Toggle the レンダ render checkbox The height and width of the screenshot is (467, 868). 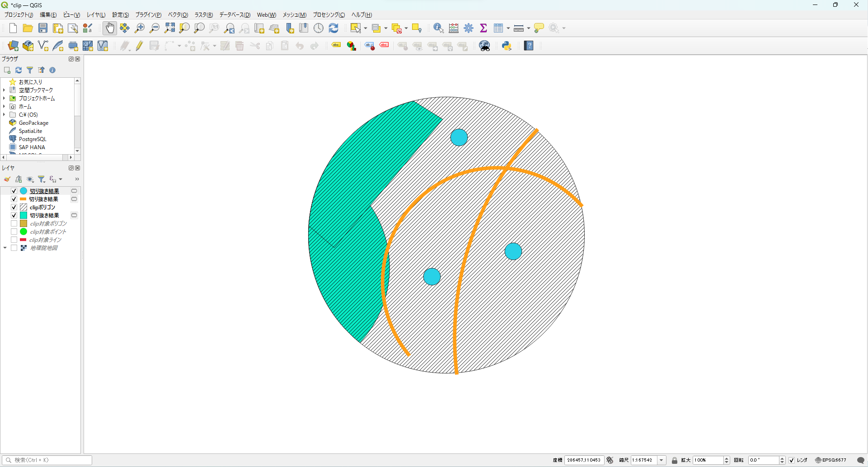tap(792, 460)
